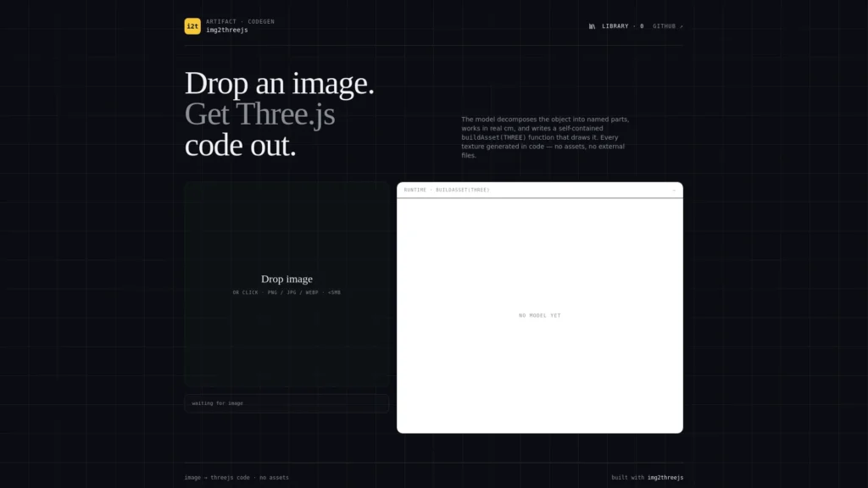Image resolution: width=868 pixels, height=488 pixels.
Task: Click the 'NO MODEL YET' placeholder text
Action: coord(540,315)
